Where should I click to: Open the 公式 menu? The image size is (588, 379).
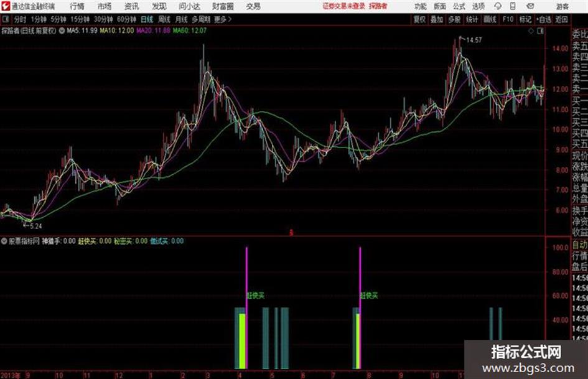coord(459,6)
